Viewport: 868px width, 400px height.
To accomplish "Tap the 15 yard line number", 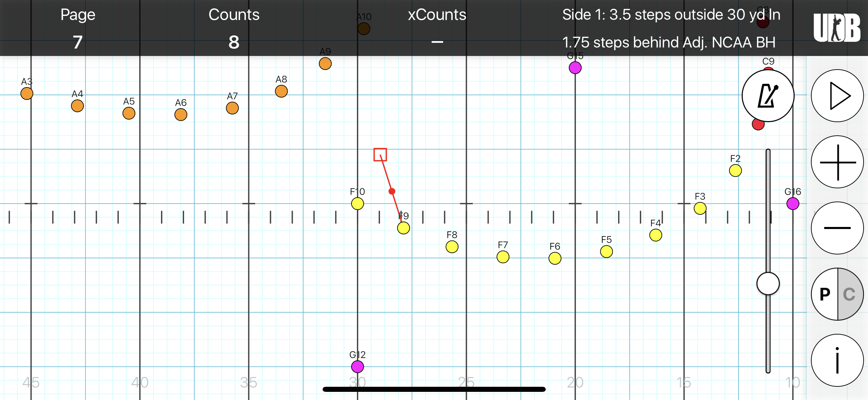I will [684, 383].
